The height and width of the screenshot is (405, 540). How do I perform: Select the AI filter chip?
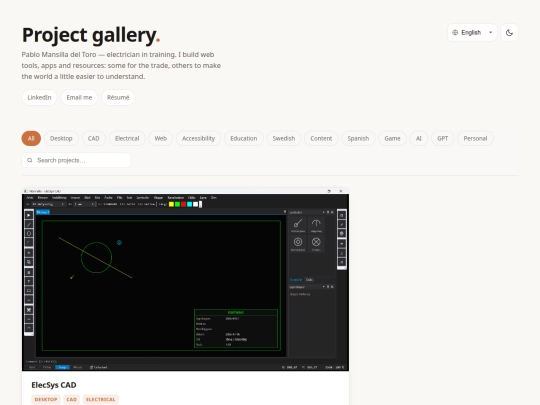pos(419,138)
